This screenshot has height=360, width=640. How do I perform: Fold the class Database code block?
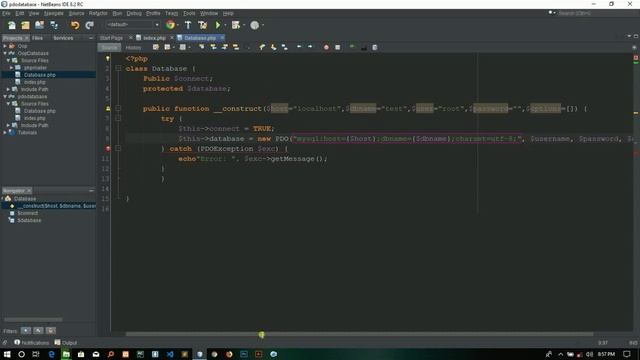[118, 69]
